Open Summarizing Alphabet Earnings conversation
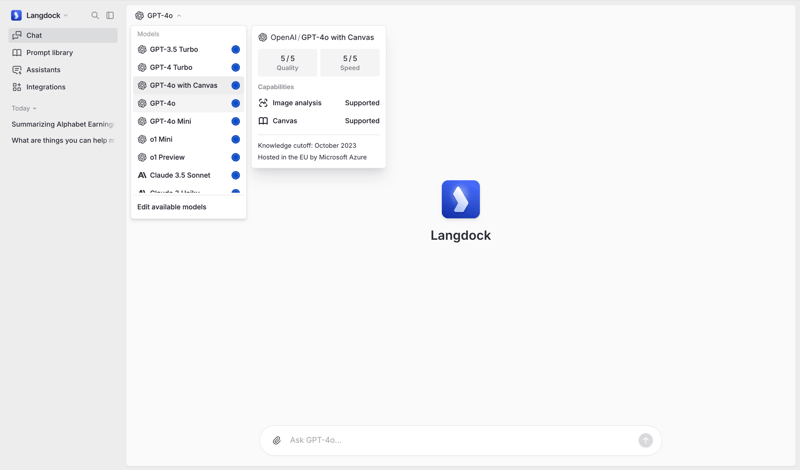This screenshot has width=800, height=470. tap(63, 124)
